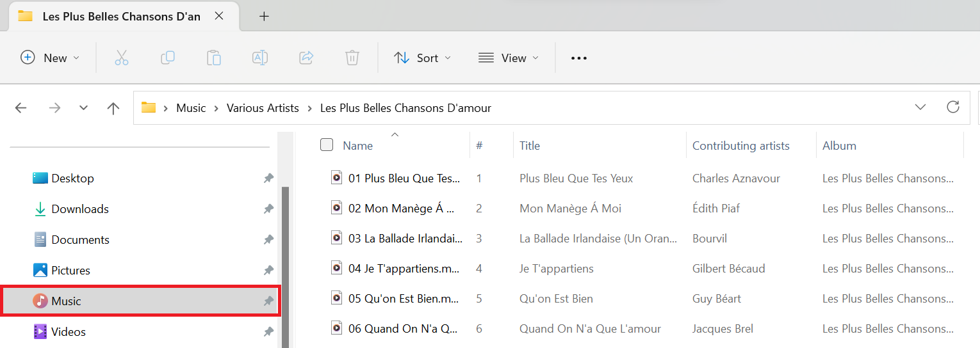980x348 pixels.
Task: Open the See more ellipsis menu
Action: (x=579, y=58)
